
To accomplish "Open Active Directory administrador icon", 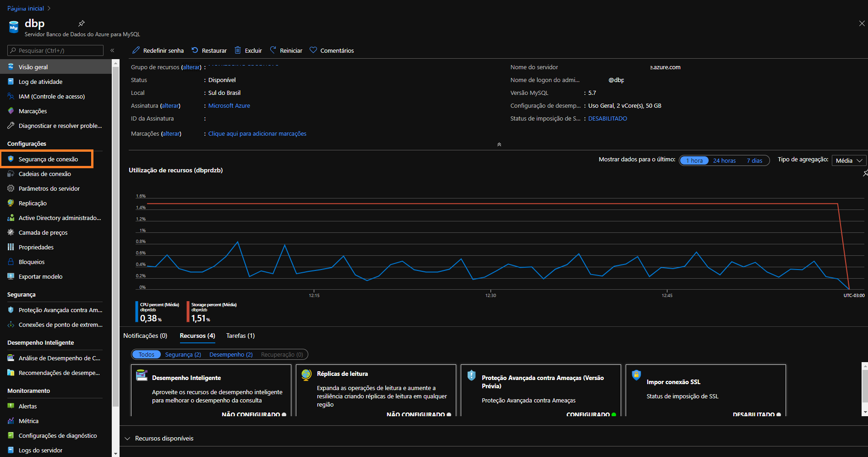I will click(x=11, y=218).
